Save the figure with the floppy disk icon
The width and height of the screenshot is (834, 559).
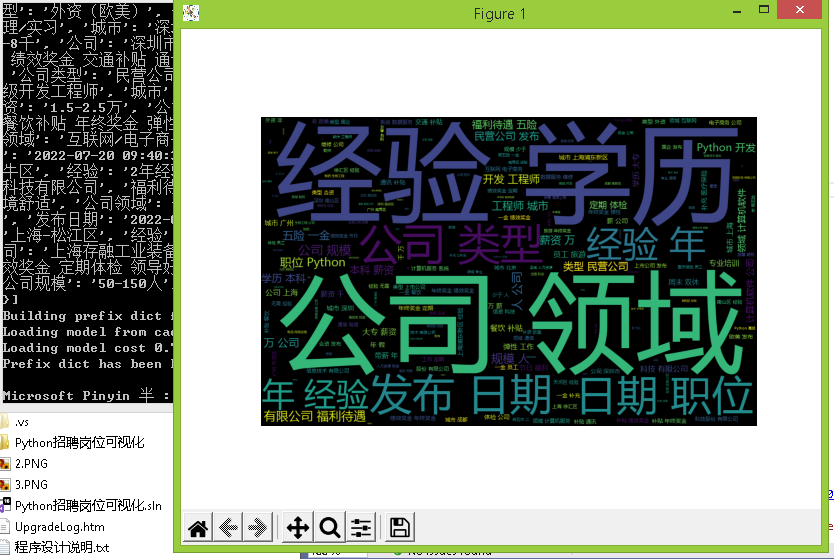tap(399, 528)
